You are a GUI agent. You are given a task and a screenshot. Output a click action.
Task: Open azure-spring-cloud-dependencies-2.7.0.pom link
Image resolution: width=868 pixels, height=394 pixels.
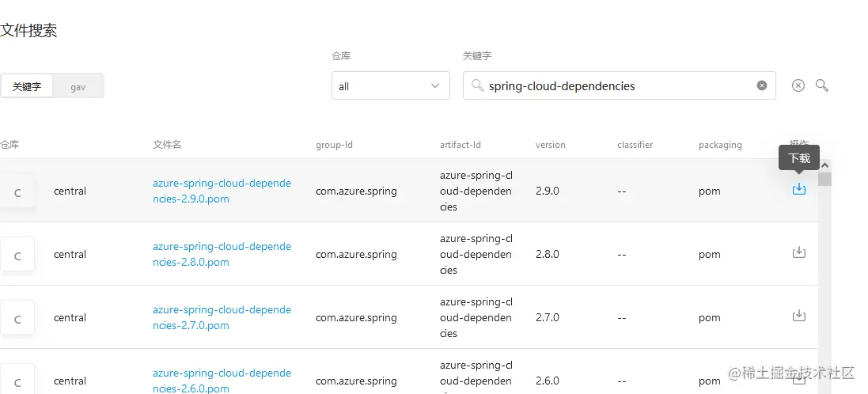[222, 317]
